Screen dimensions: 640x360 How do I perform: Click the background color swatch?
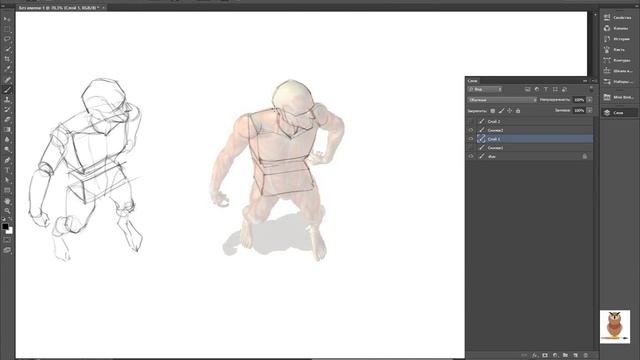(x=10, y=231)
